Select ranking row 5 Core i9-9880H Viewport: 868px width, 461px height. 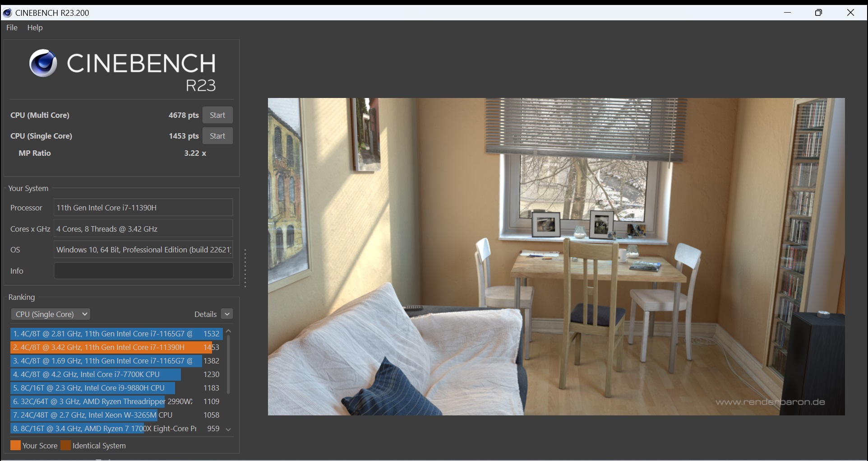tap(116, 388)
